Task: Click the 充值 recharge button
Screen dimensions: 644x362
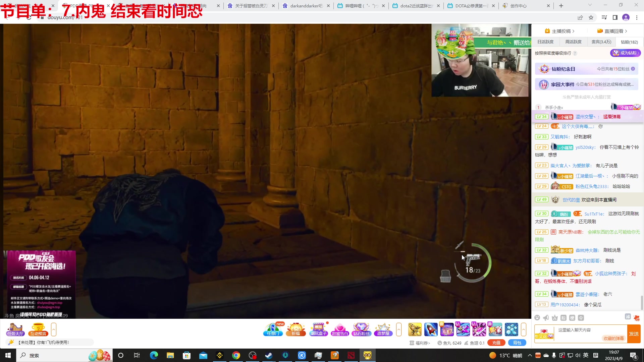Action: tap(496, 343)
